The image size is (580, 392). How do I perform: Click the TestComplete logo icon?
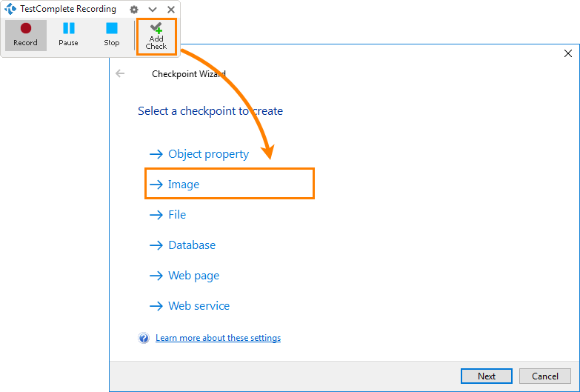(x=10, y=9)
